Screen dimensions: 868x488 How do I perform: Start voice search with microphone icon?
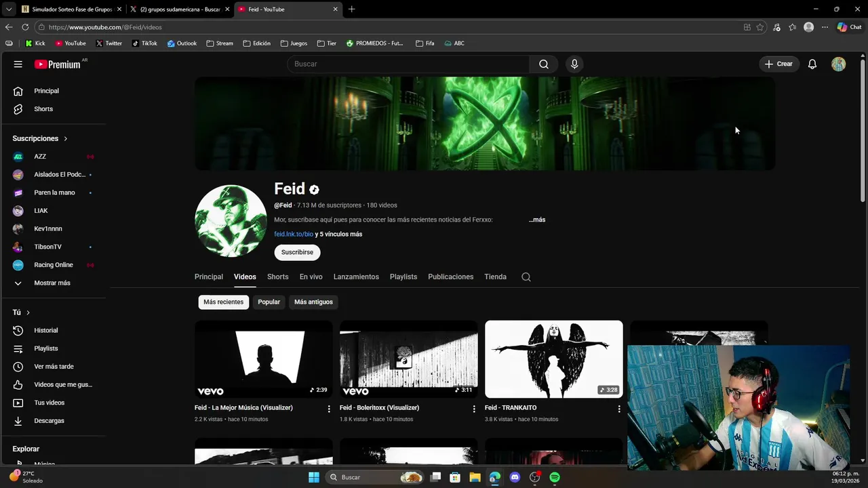[574, 64]
